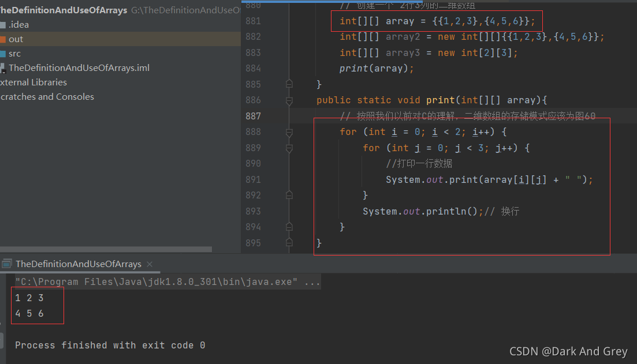The width and height of the screenshot is (637, 364).
Task: Open the .idea folder in project tree
Action: (x=18, y=25)
